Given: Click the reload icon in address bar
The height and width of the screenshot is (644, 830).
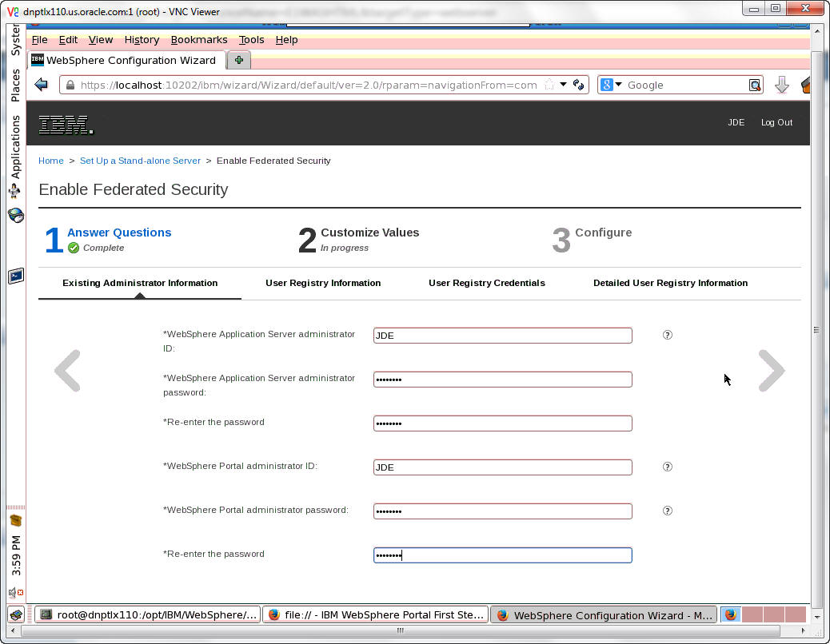Looking at the screenshot, I should tap(578, 85).
